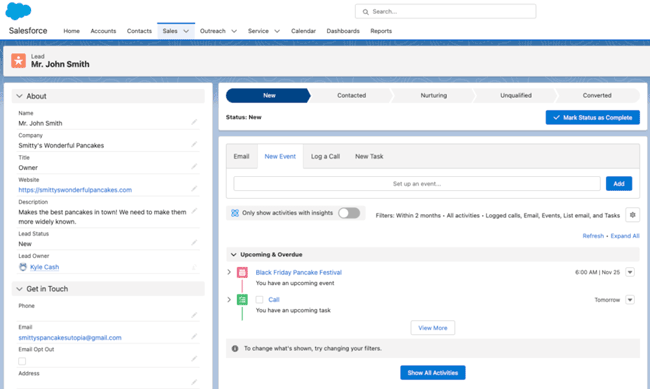The image size is (650, 389).
Task: Collapse the About section
Action: click(19, 96)
